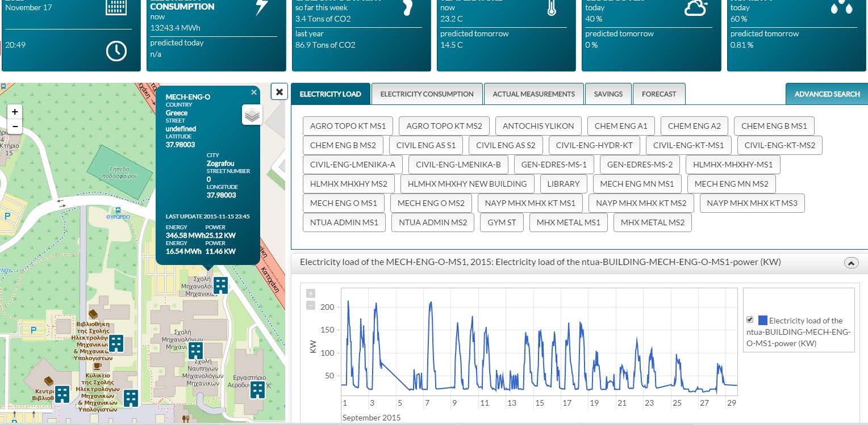Select CHEM ENG A2 building
Viewport: 868px width, 425px height.
pyautogui.click(x=694, y=126)
